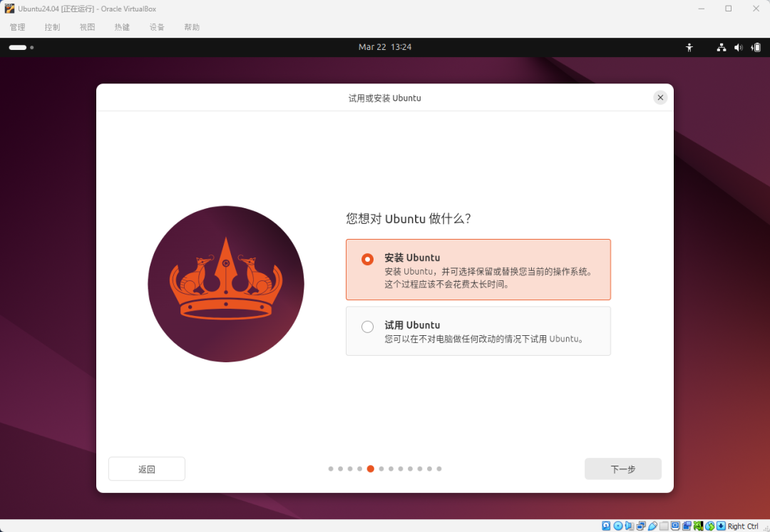
Task: Open the 设备 menu in VirtualBox
Action: 157,27
